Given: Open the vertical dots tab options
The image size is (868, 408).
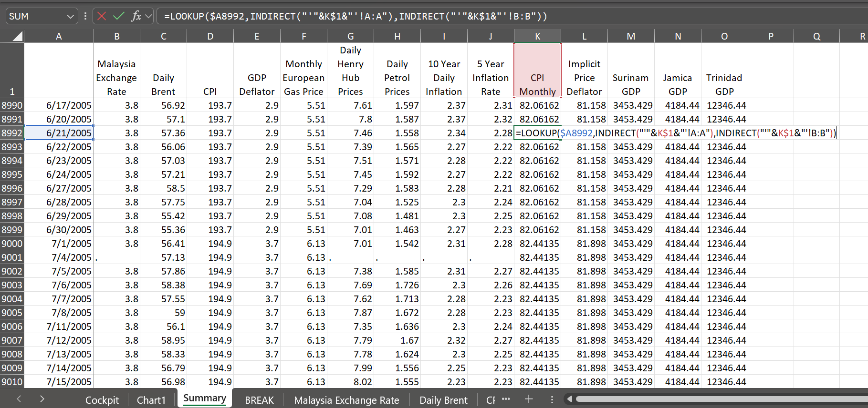Looking at the screenshot, I should (x=552, y=399).
